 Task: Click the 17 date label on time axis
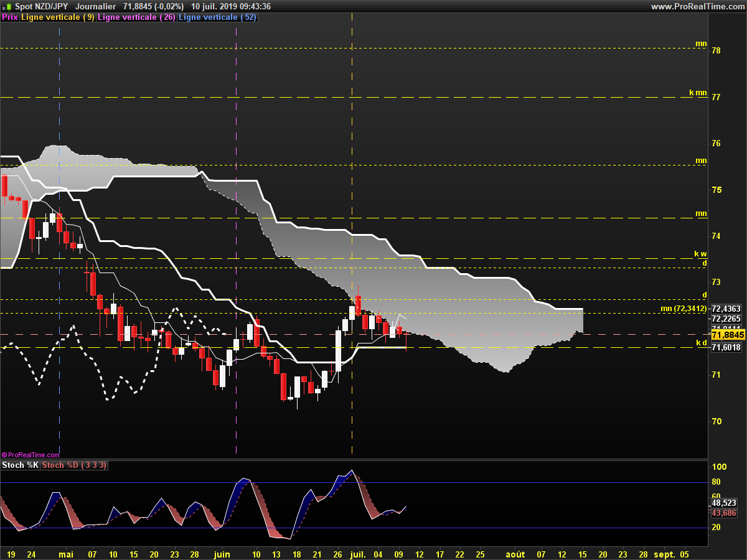pos(439,554)
